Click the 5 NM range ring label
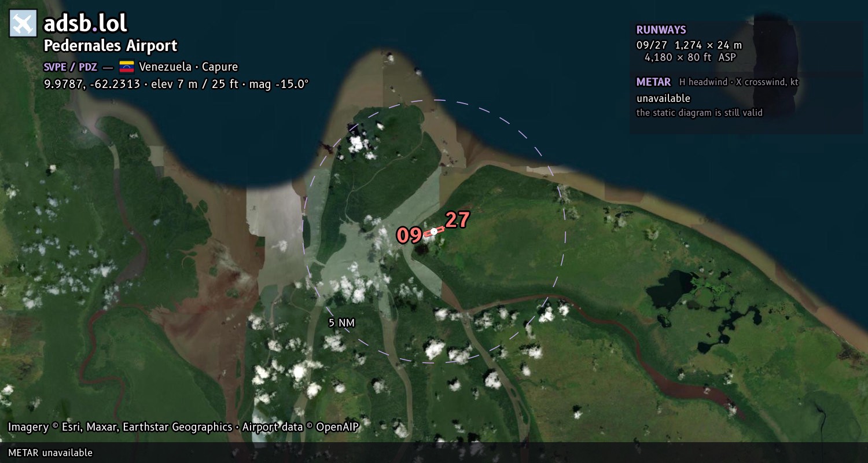This screenshot has width=868, height=463. click(x=341, y=323)
